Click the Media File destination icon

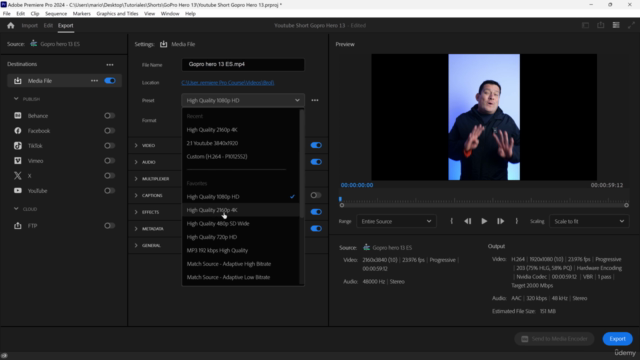18,81
